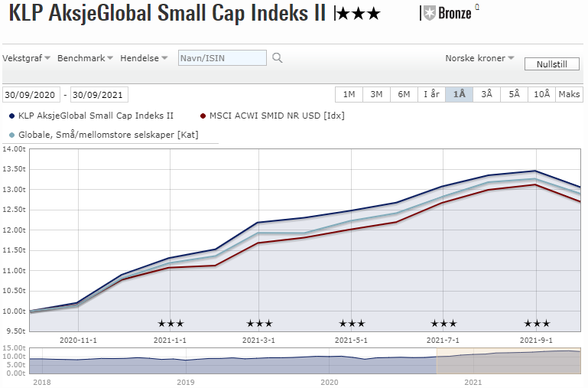
Task: Open the Norske kroner currency dropdown
Action: point(479,58)
